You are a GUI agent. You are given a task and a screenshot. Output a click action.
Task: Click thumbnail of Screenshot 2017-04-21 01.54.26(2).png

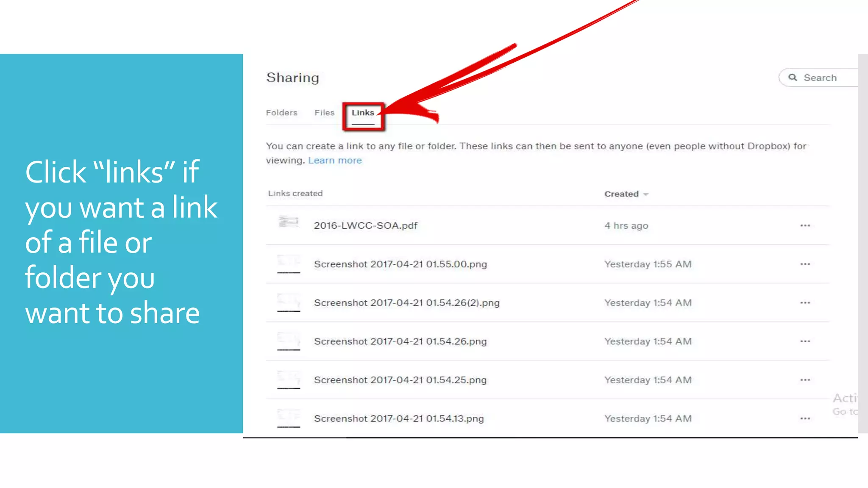[x=289, y=302]
